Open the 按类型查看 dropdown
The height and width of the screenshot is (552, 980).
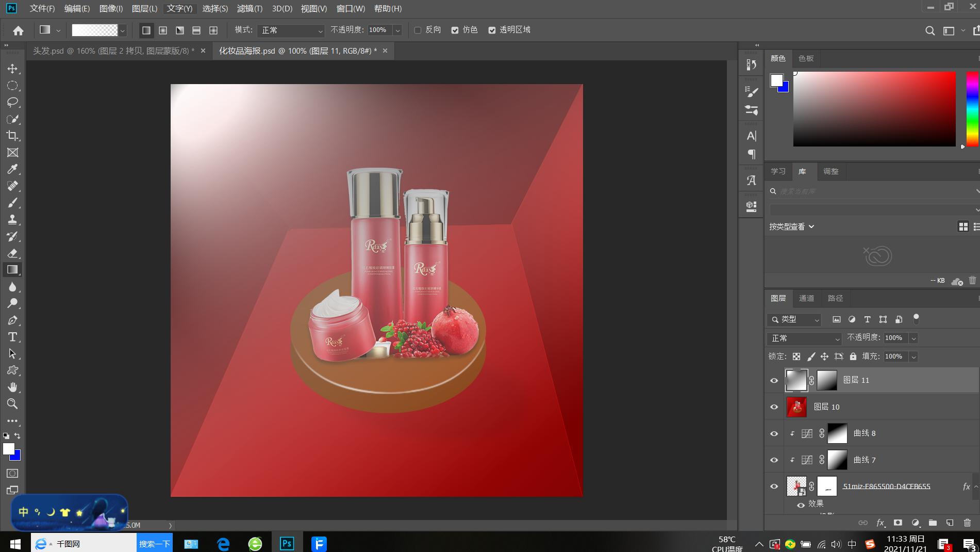pos(792,226)
